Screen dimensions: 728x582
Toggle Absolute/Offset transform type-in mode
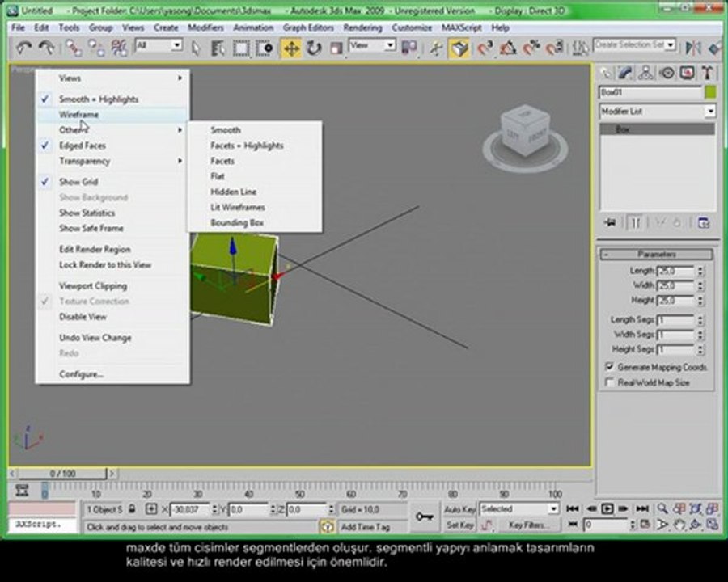click(x=151, y=509)
